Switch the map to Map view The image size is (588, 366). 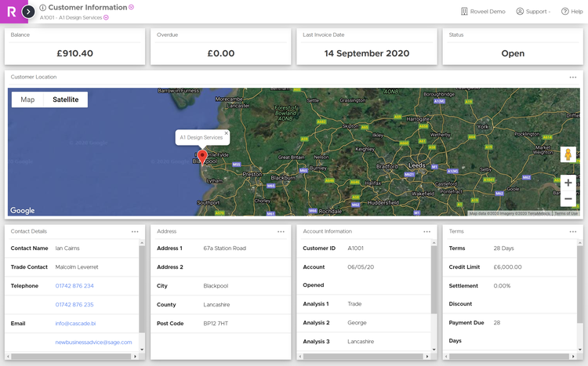pos(27,100)
